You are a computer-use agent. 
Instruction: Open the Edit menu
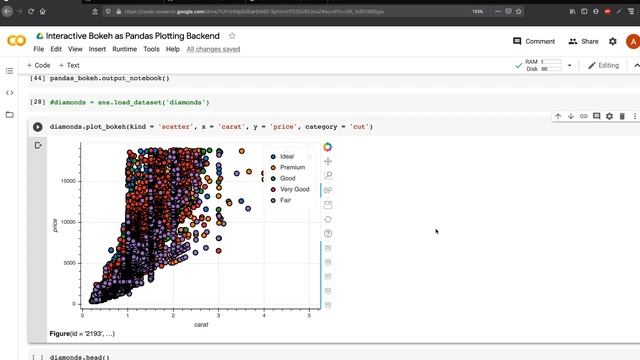(56, 49)
